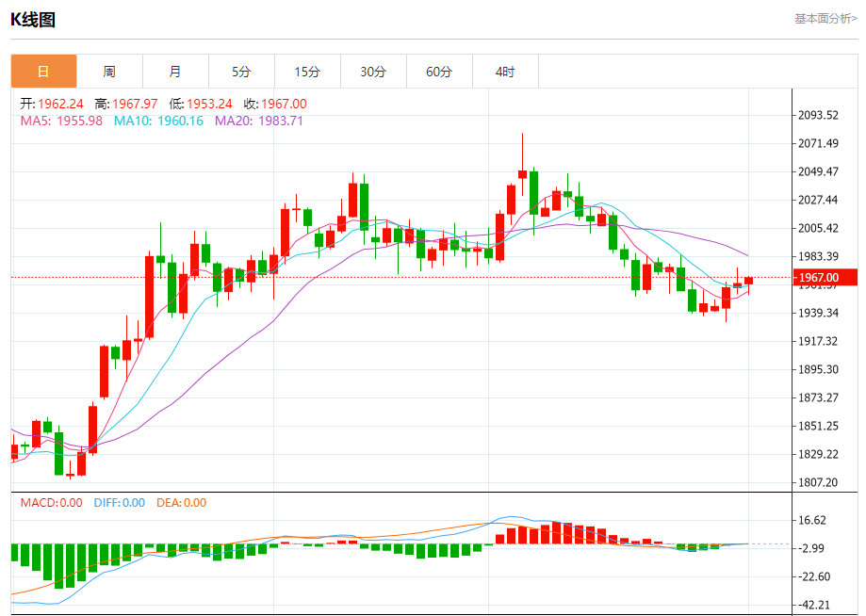Select the 日 daily chart tab
This screenshot has height=616, width=866.
[x=43, y=72]
